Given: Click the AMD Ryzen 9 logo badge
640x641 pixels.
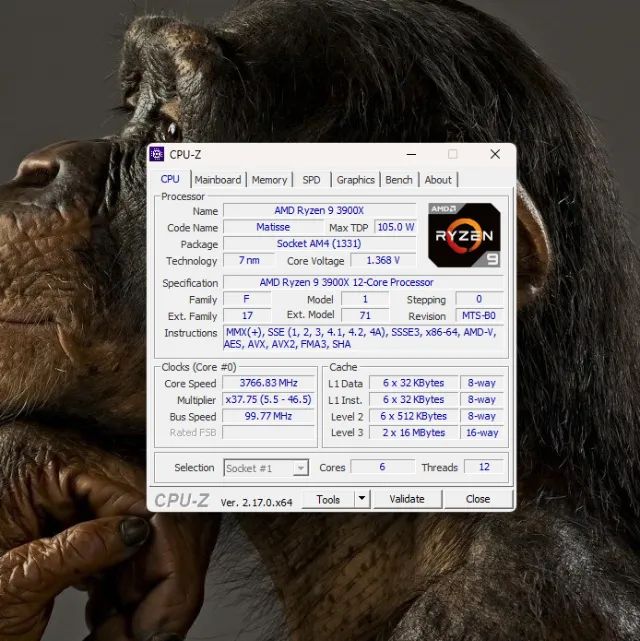Looking at the screenshot, I should [x=464, y=235].
